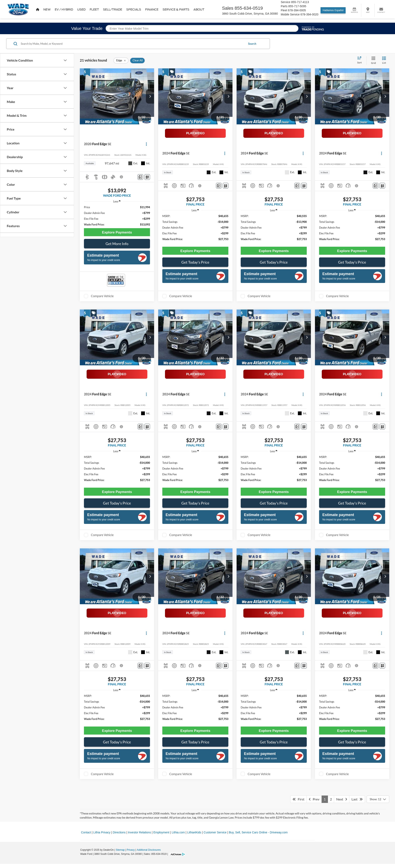Image resolution: width=395 pixels, height=868 pixels.
Task: Click brake assist icon on 2020 Ford Edge
Action: click(104, 177)
